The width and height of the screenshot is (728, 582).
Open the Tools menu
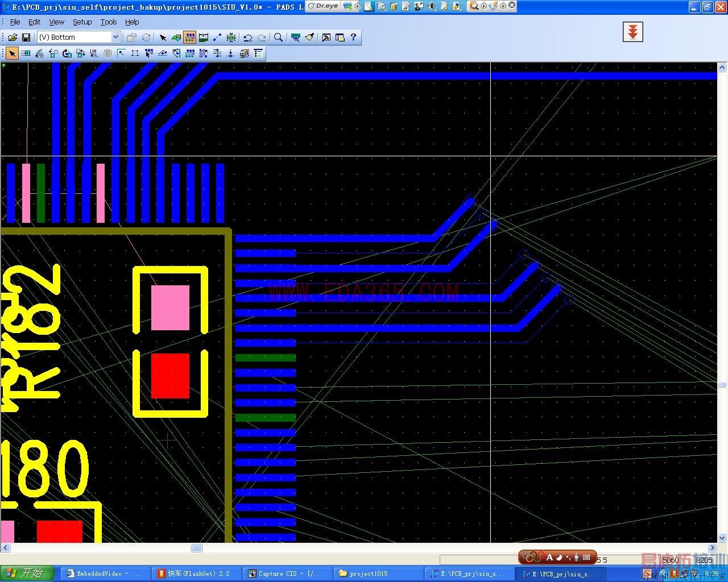pyautogui.click(x=109, y=22)
